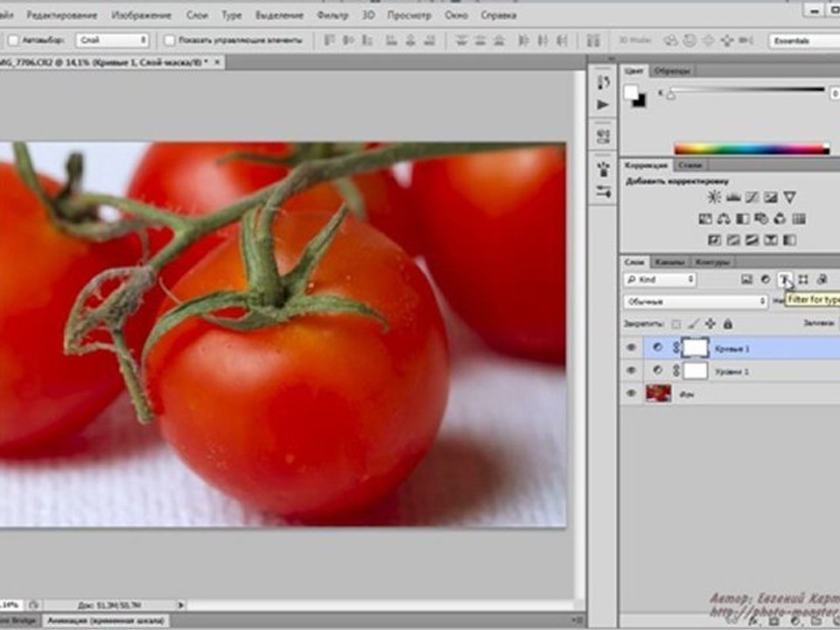Open the Actions panel play icon

coord(603,104)
